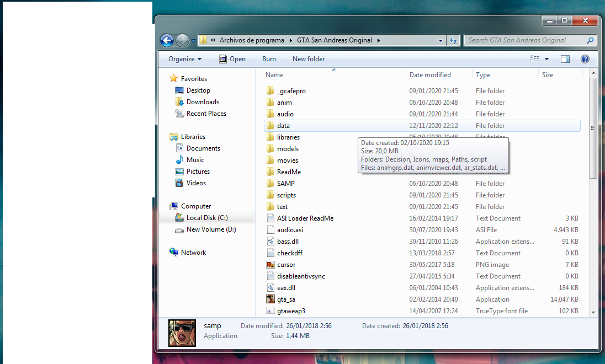This screenshot has height=364, width=605.
Task: Open the view options dropdown arrow
Action: [546, 59]
